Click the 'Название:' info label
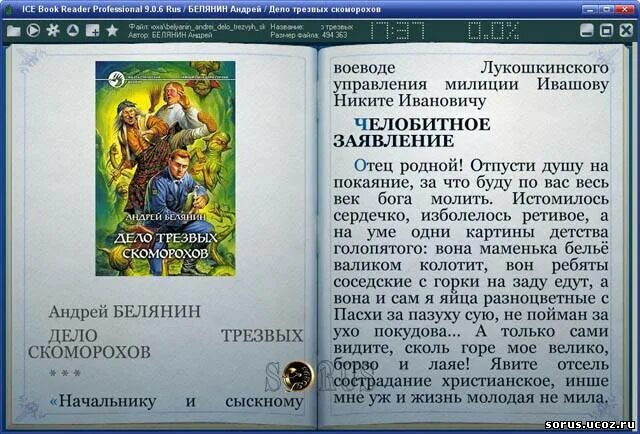The image size is (640, 434). (287, 27)
